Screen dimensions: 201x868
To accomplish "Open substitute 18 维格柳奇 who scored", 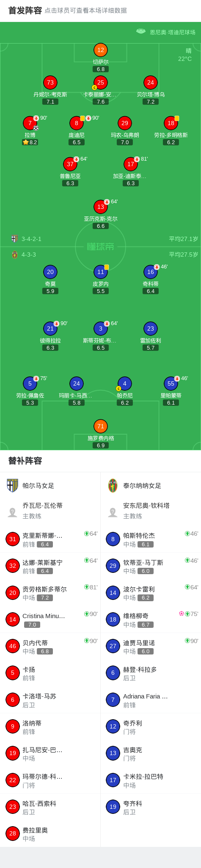I will [x=151, y=619].
